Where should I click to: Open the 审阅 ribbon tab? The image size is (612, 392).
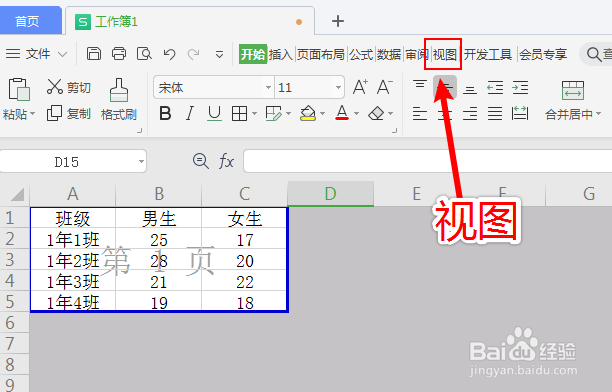(x=416, y=54)
